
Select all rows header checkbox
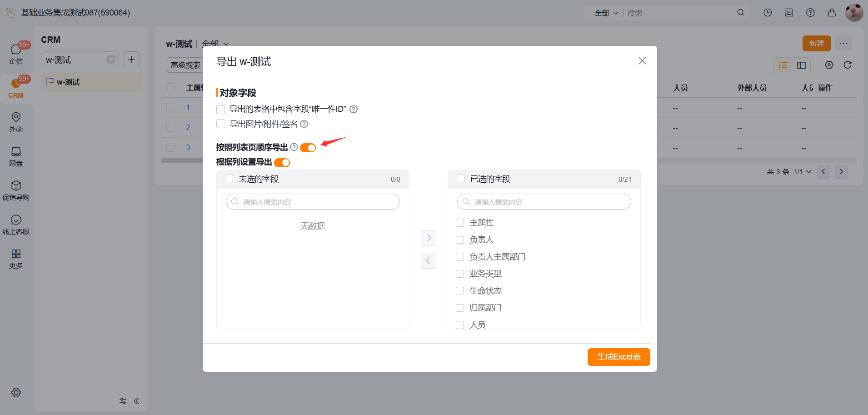pos(171,88)
